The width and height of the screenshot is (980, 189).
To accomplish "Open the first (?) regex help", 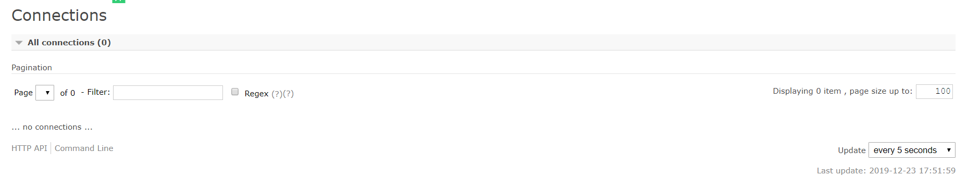I will coord(277,94).
